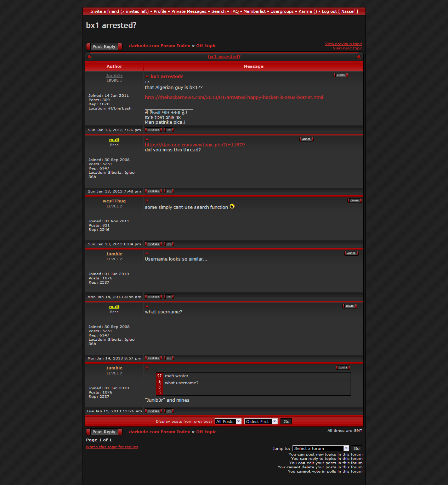Expand the 'Select a forum' jump dropdown
The height and width of the screenshot is (485, 448).
pos(321,448)
